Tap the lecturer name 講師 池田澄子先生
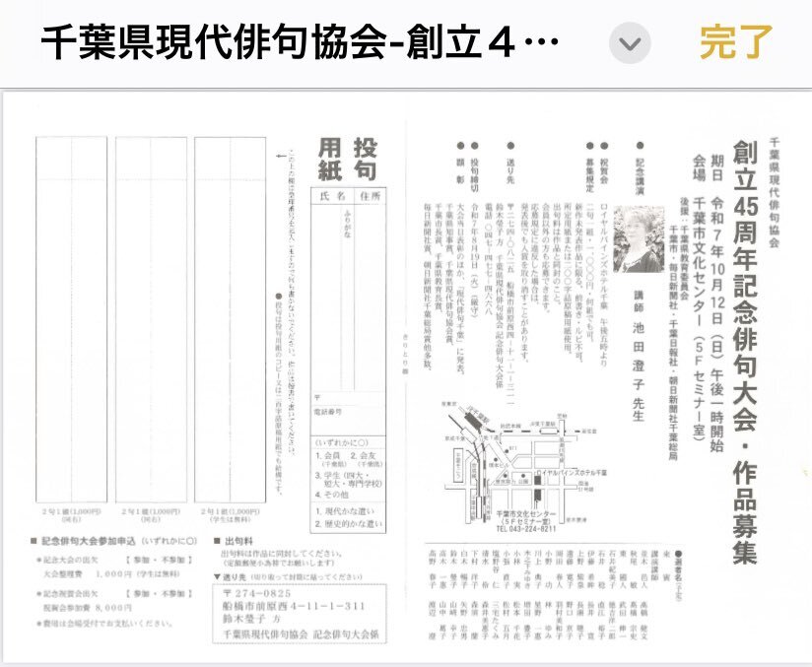 pyautogui.click(x=639, y=356)
